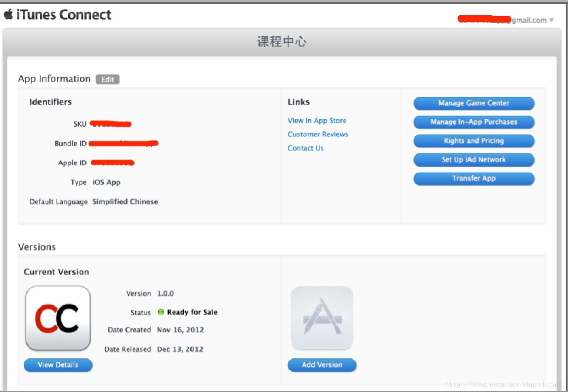Click the Bundle ID field label
This screenshot has width=568, height=392.
[70, 143]
